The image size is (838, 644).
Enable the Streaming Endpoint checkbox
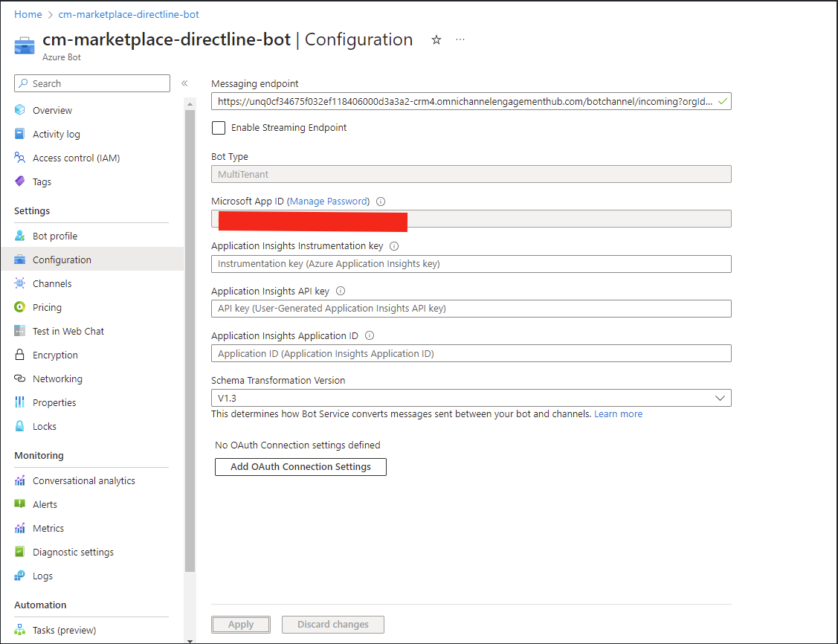(x=219, y=128)
